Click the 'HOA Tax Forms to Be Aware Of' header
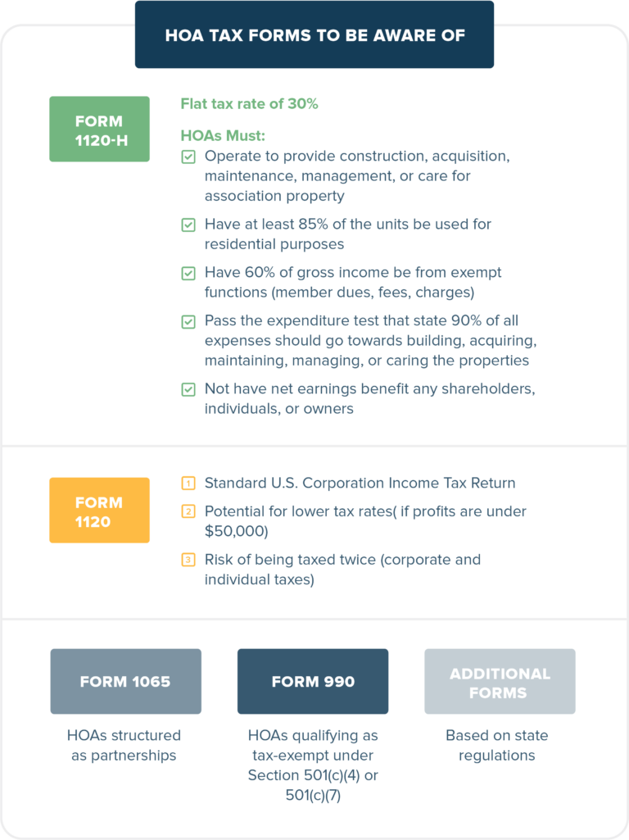This screenshot has width=629, height=840. (x=314, y=35)
